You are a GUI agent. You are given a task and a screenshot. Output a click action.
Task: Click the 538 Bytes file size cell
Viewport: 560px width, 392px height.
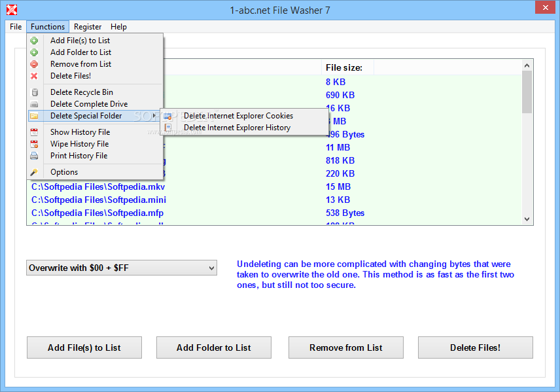[x=345, y=213]
